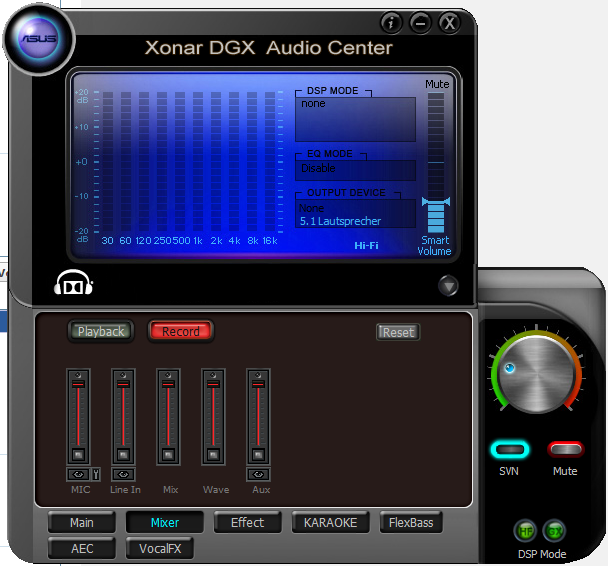Viewport: 608px width, 566px height.
Task: Click the 30 Hz equalizer band column
Action: point(108,162)
